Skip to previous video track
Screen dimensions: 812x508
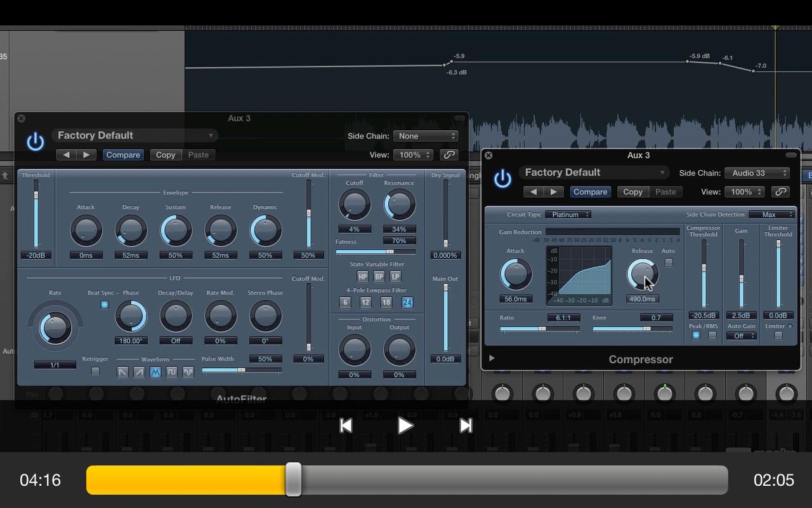[346, 425]
